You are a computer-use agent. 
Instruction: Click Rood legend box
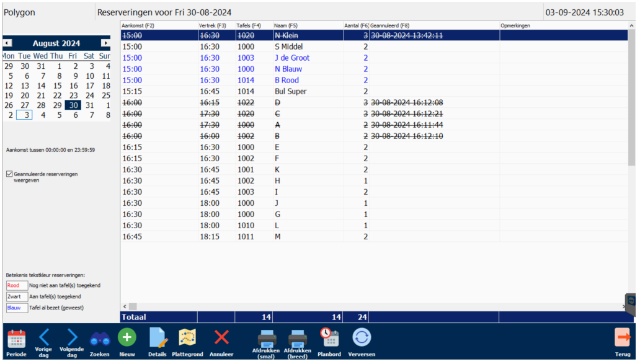(17, 285)
